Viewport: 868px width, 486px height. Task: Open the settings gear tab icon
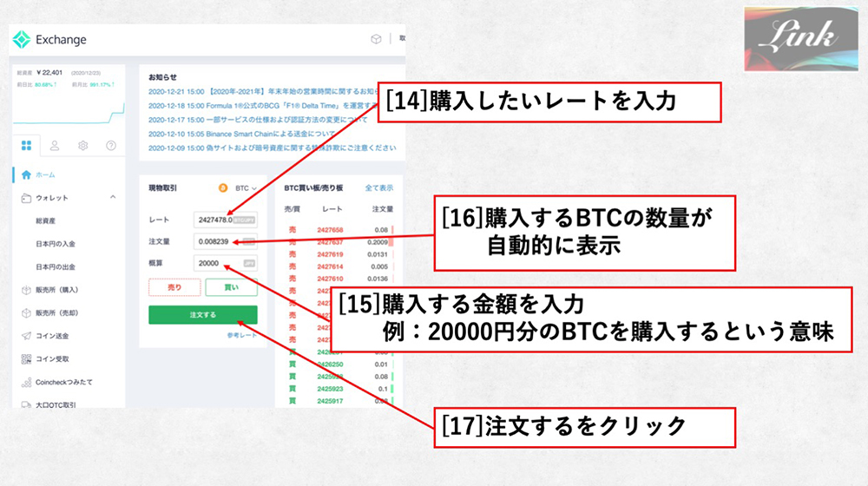click(x=83, y=146)
